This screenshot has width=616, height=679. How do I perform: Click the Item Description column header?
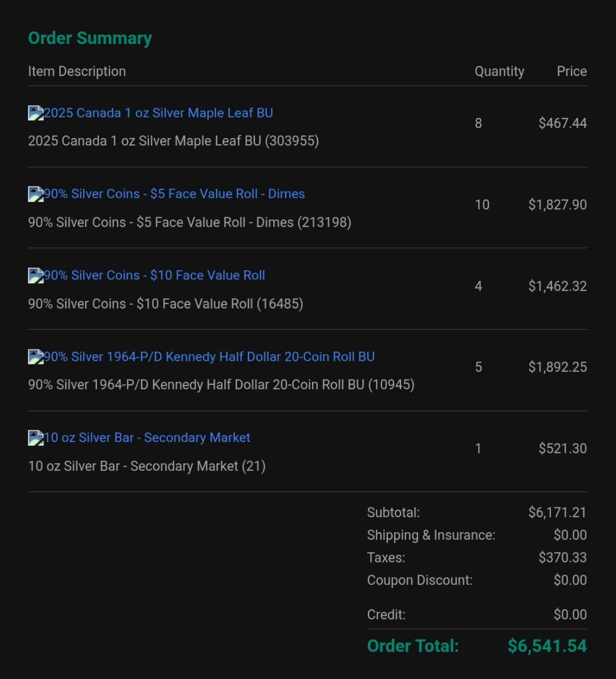77,71
